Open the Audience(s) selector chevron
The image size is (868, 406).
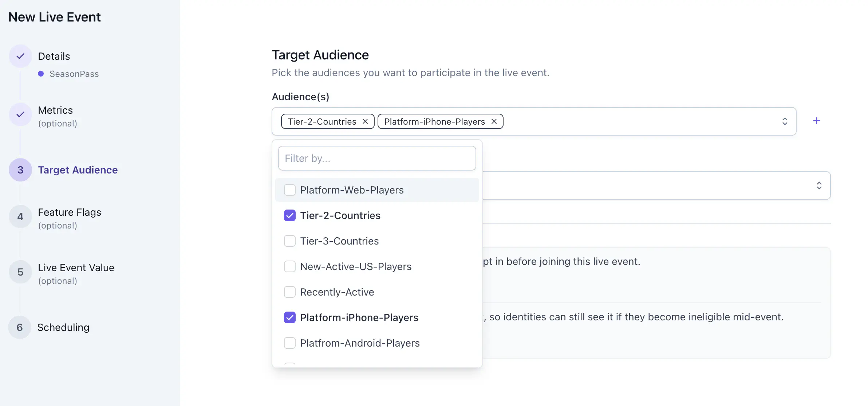785,121
